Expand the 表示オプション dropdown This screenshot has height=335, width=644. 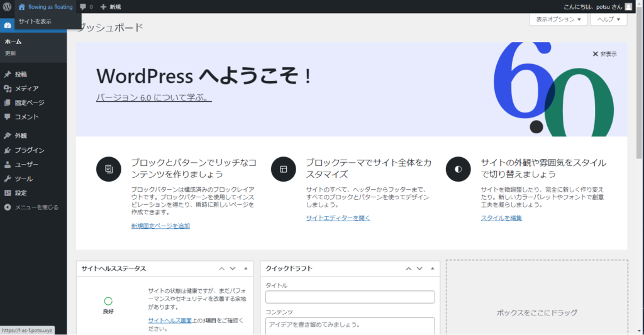click(558, 19)
